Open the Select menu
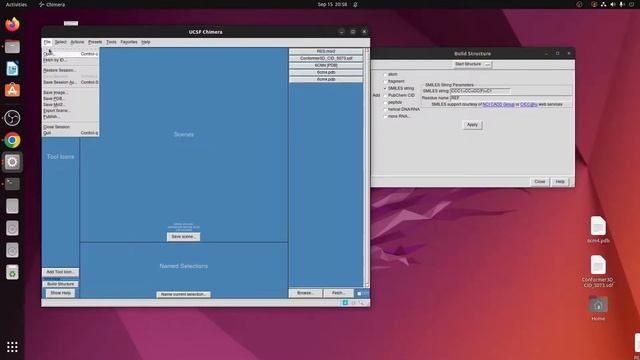This screenshot has width=640, height=360. [60, 42]
